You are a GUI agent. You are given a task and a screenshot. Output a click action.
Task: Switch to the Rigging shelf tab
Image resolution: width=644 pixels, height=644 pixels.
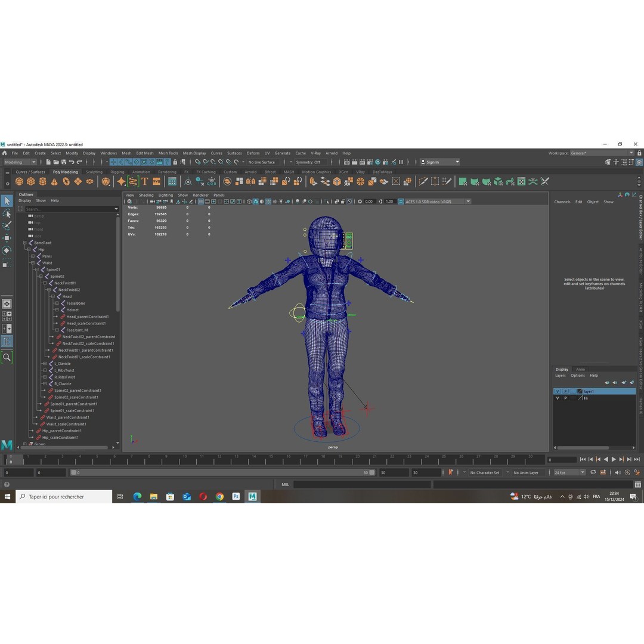tap(117, 172)
